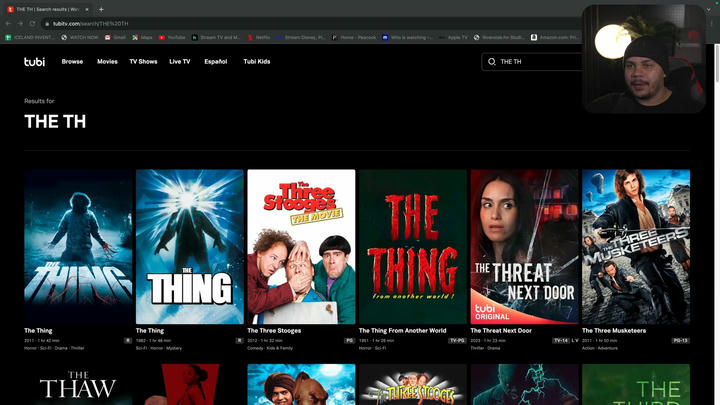Image resolution: width=720 pixels, height=405 pixels.
Task: Open The Three Stooges The Movie poster
Action: click(x=301, y=247)
